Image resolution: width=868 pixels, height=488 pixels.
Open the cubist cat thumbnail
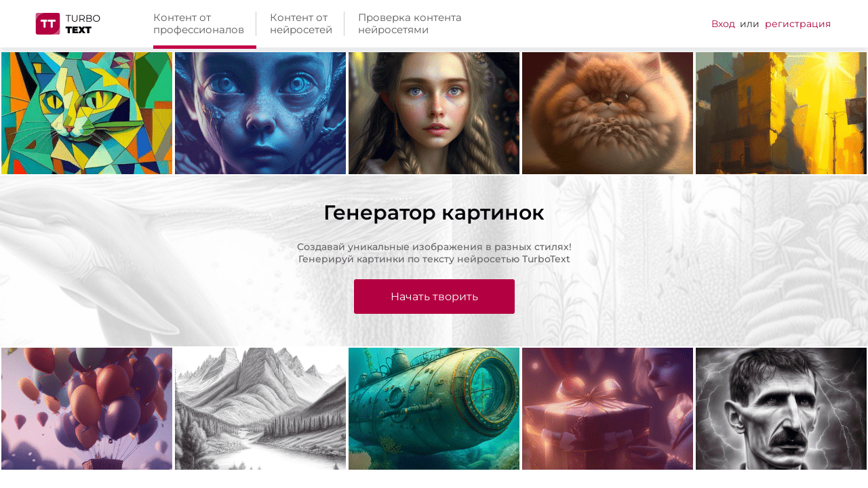pos(87,113)
